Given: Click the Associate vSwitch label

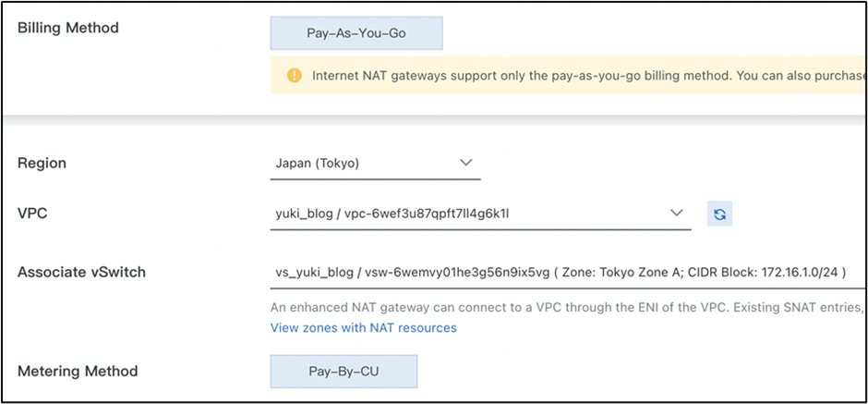Looking at the screenshot, I should [x=81, y=272].
